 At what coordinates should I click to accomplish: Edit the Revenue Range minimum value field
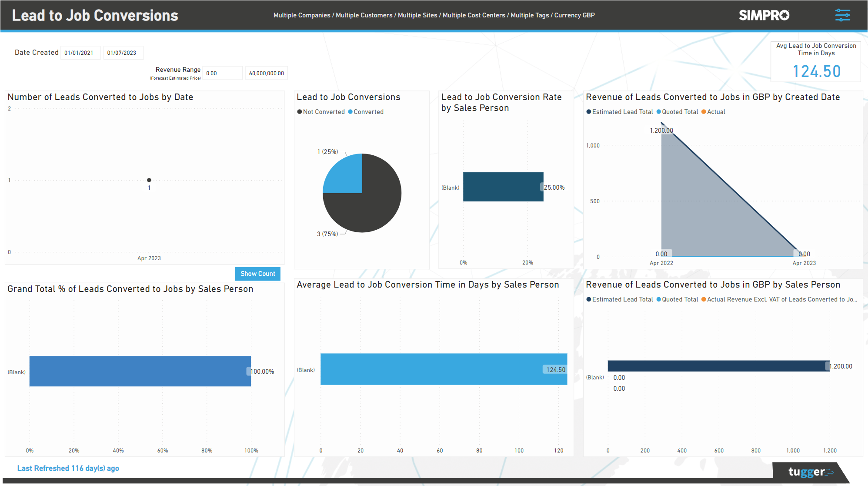[222, 73]
